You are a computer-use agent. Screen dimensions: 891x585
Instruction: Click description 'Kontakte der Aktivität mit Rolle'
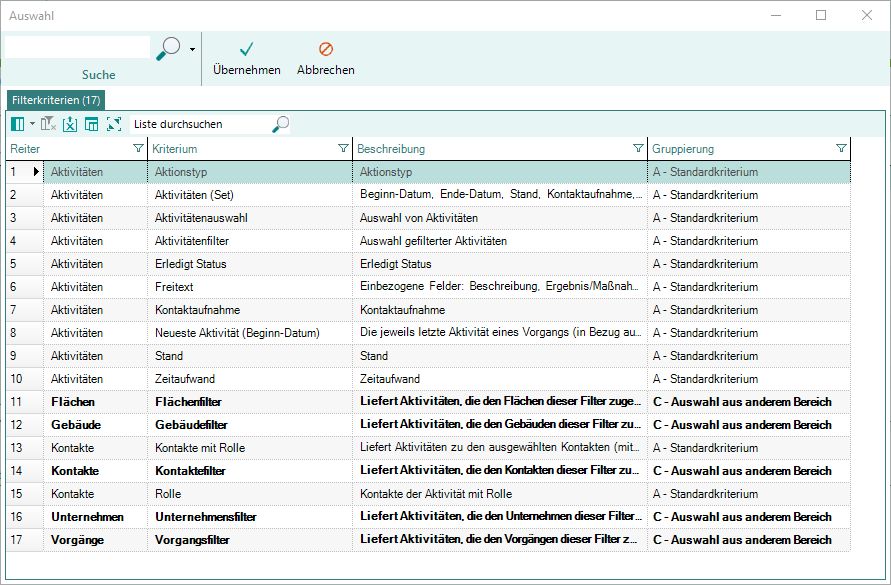(x=436, y=494)
